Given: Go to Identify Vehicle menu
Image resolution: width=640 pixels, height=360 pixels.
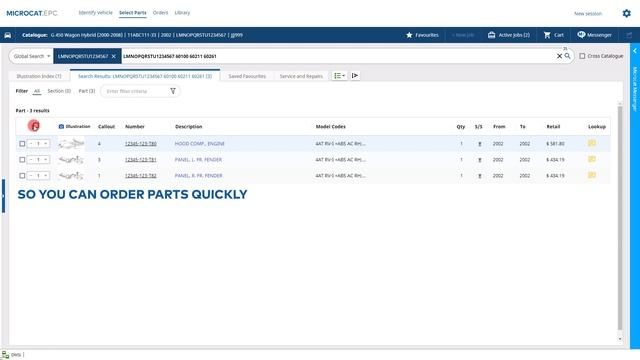Looking at the screenshot, I should (96, 13).
